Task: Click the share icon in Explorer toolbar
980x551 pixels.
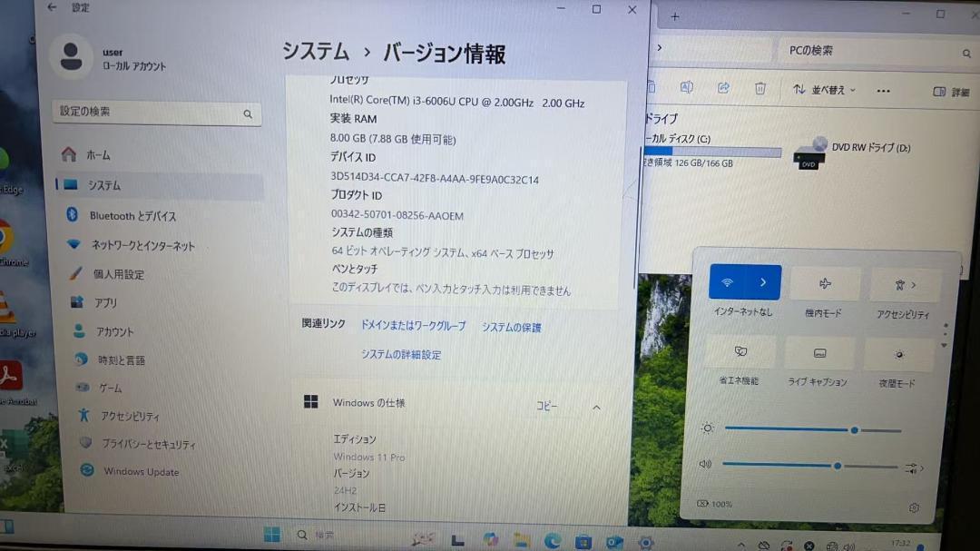Action: [x=723, y=88]
